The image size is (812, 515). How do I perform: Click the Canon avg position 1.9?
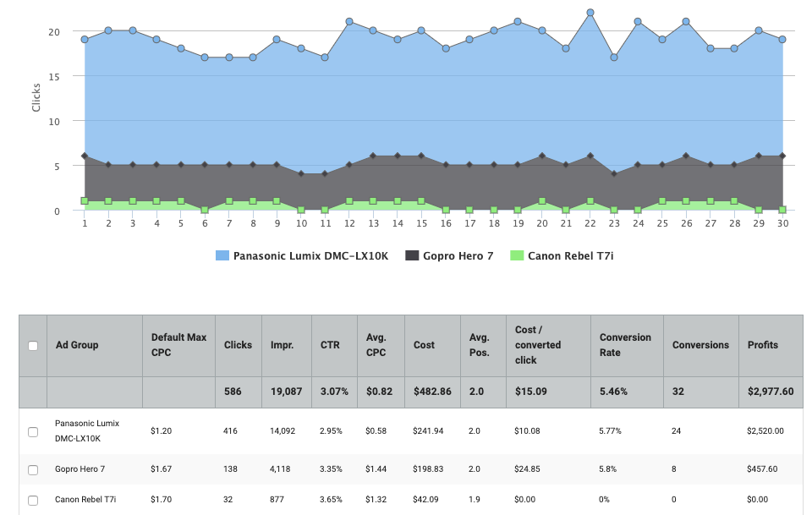pyautogui.click(x=474, y=500)
